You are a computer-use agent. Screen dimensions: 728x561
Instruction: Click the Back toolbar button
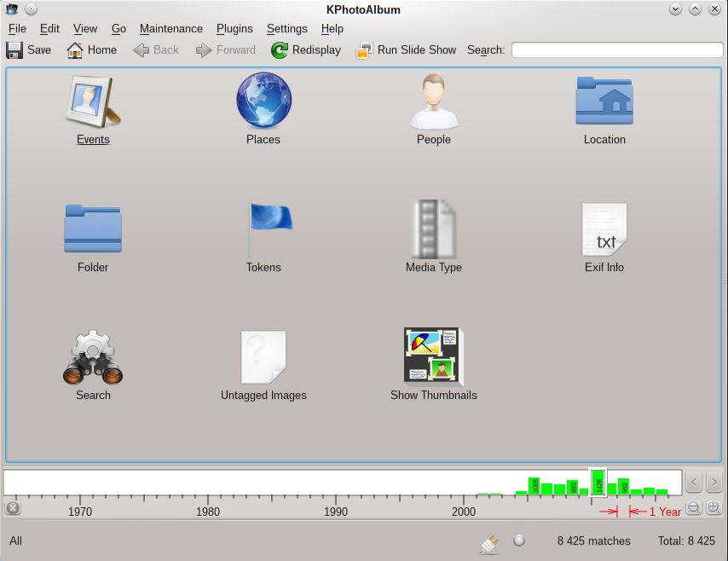pos(156,49)
